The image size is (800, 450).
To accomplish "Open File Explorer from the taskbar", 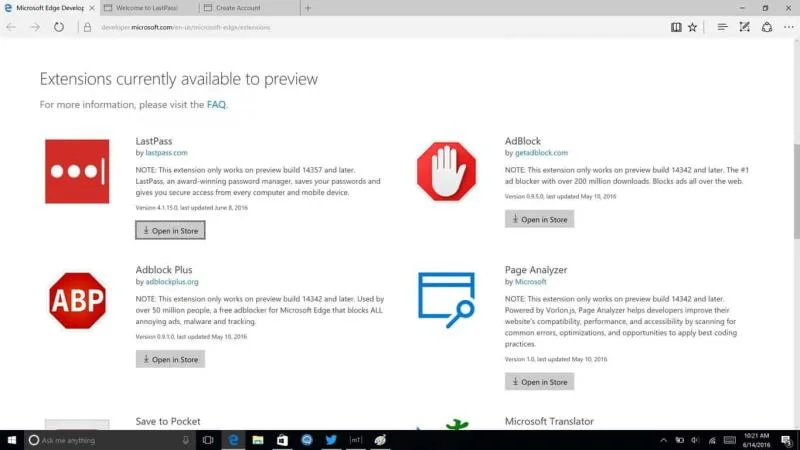I will coord(258,440).
